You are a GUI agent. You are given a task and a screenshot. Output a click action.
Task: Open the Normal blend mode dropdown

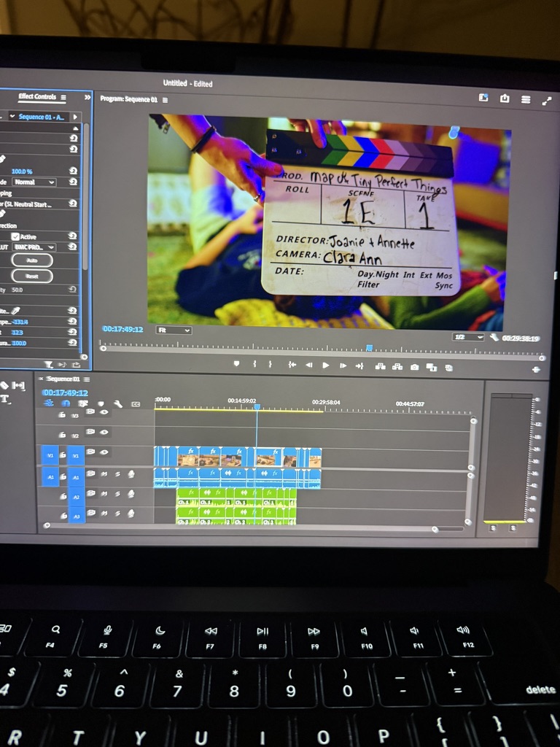pyautogui.click(x=34, y=182)
